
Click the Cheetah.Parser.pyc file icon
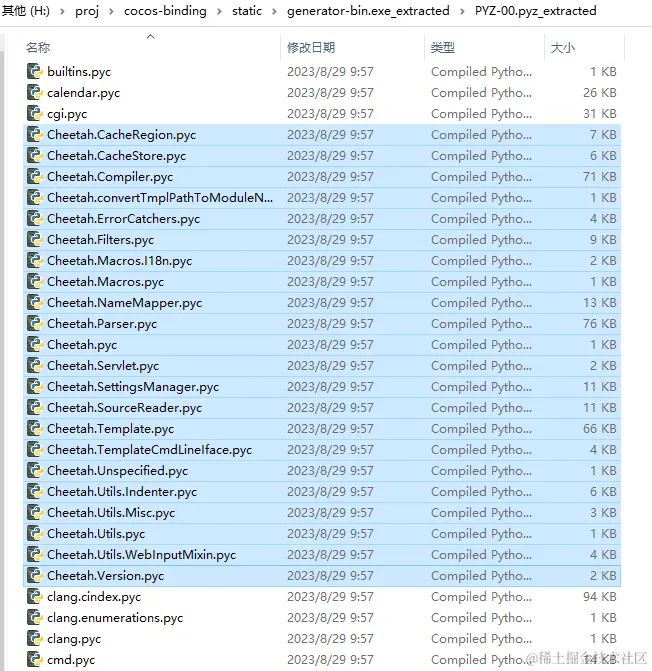(x=35, y=323)
